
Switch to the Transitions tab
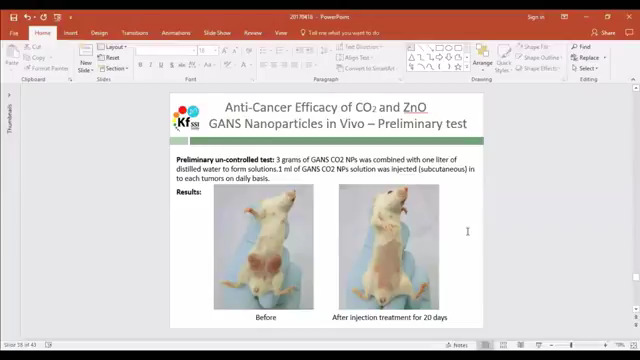point(135,33)
